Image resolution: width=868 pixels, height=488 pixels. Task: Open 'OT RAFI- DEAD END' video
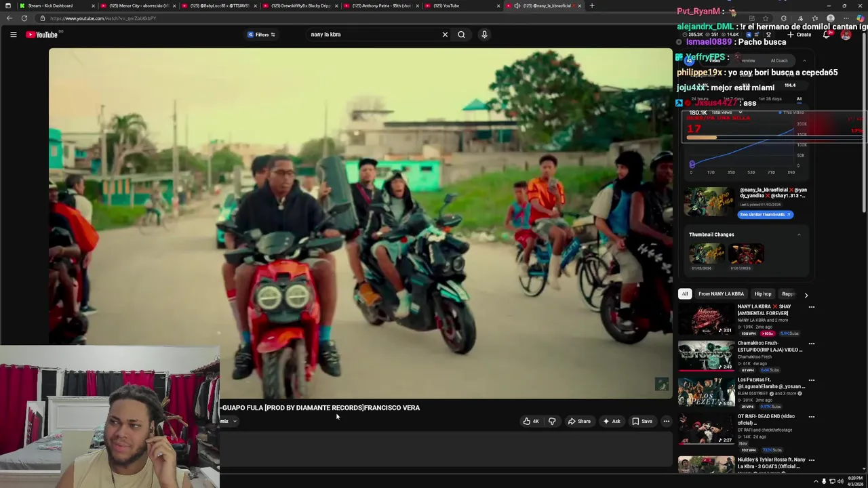click(x=766, y=420)
